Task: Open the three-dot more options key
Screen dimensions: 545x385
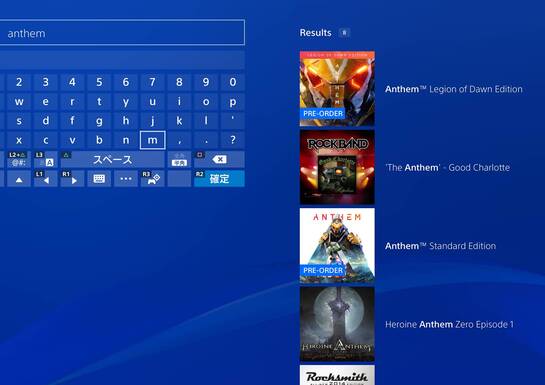Action: pos(126,179)
